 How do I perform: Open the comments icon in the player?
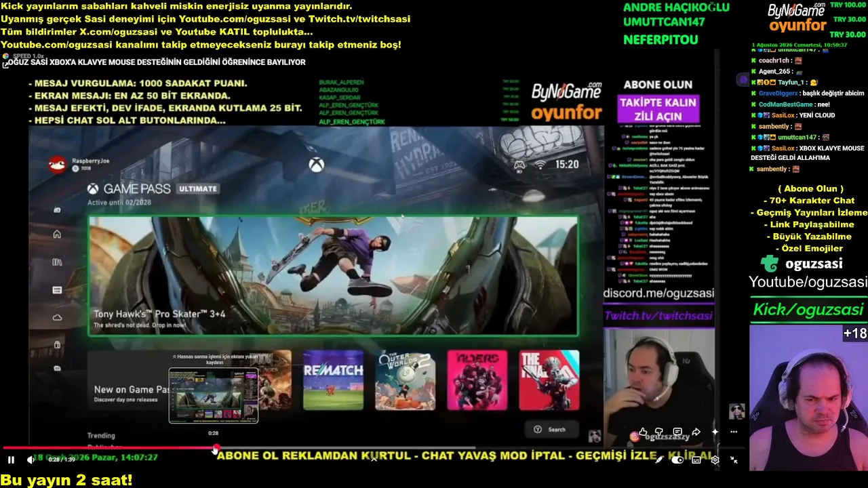pyautogui.click(x=677, y=432)
